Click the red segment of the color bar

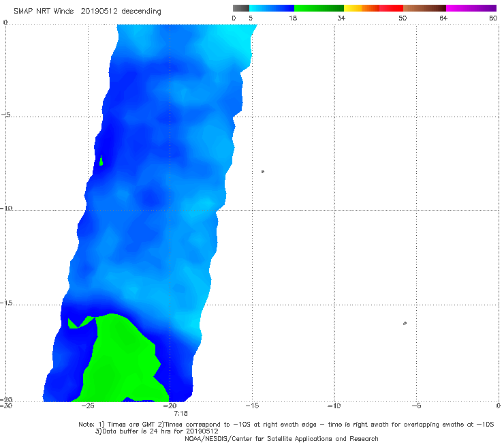click(x=391, y=8)
